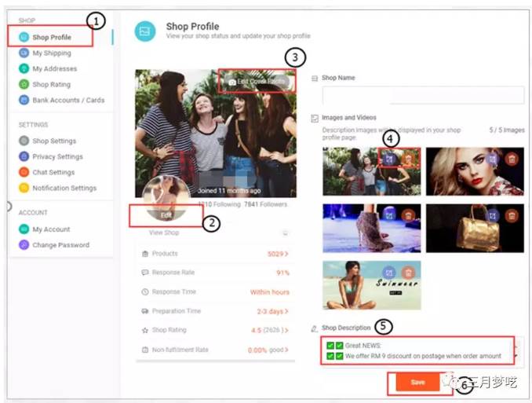This screenshot has height=403, width=532.
Task: Click the Response Time row
Action: point(216,292)
